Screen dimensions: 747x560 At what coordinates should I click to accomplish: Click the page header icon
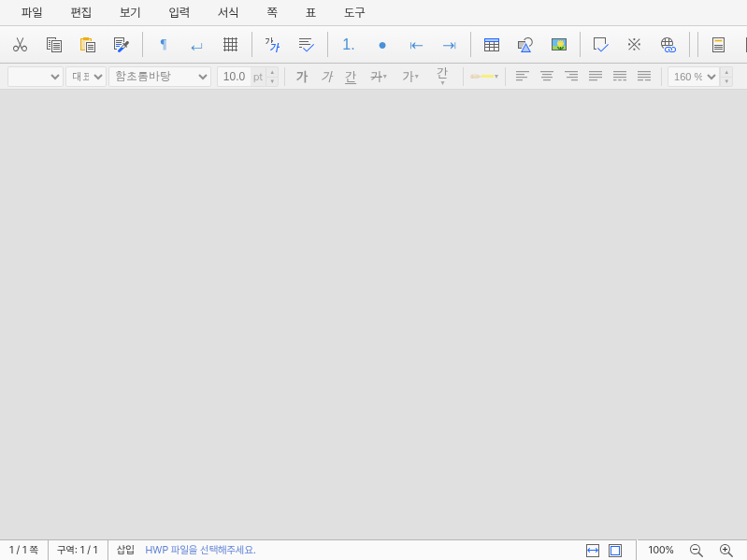pyautogui.click(x=718, y=45)
